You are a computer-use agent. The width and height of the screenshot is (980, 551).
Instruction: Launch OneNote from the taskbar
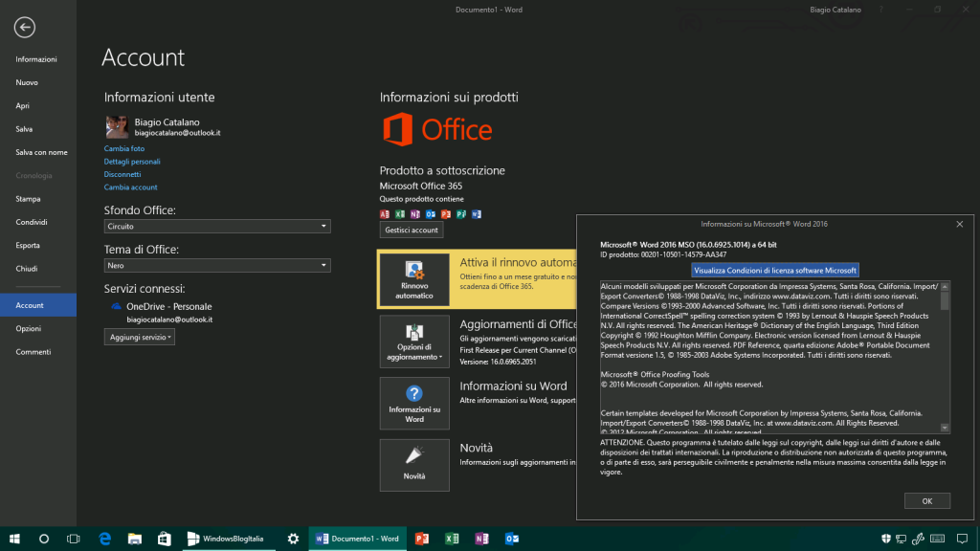pos(482,539)
